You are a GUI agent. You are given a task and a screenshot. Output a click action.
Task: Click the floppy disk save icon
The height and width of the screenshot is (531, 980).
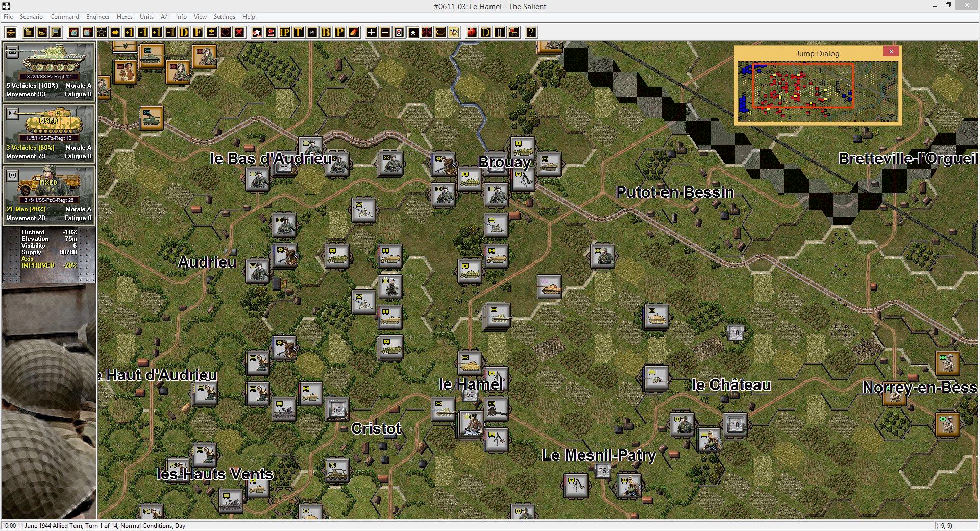pos(56,32)
